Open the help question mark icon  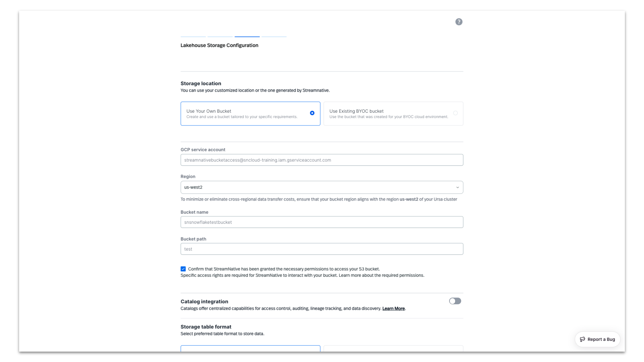(x=459, y=22)
